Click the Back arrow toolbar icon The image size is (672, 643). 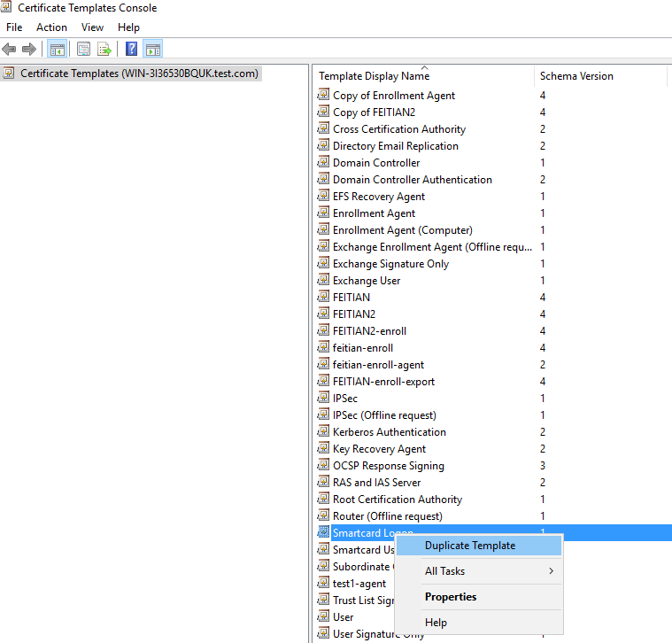pyautogui.click(x=9, y=50)
